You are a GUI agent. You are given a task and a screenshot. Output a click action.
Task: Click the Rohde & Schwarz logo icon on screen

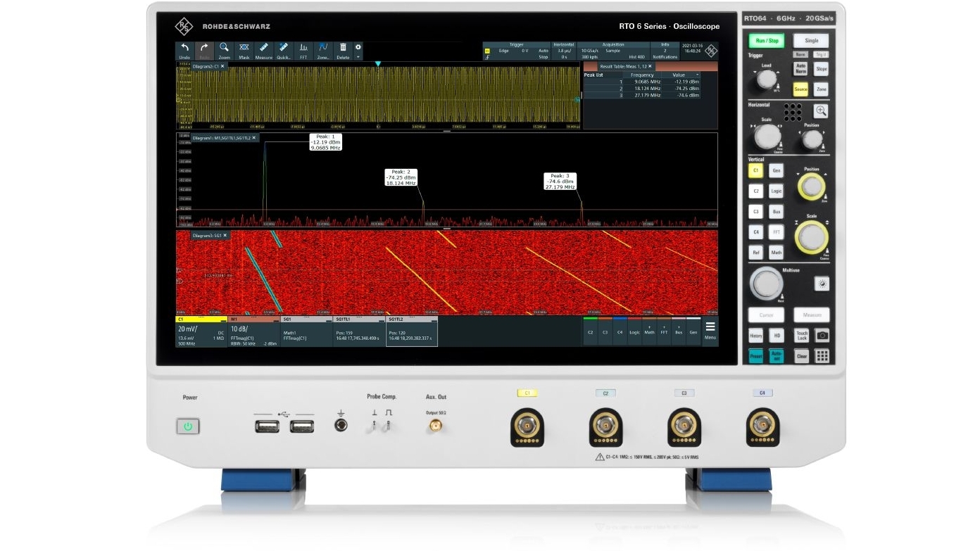point(711,51)
